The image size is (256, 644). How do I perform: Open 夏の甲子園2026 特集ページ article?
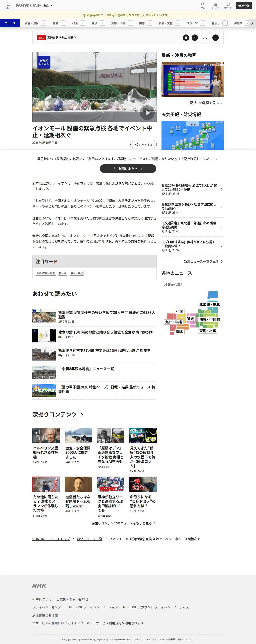coord(95,390)
